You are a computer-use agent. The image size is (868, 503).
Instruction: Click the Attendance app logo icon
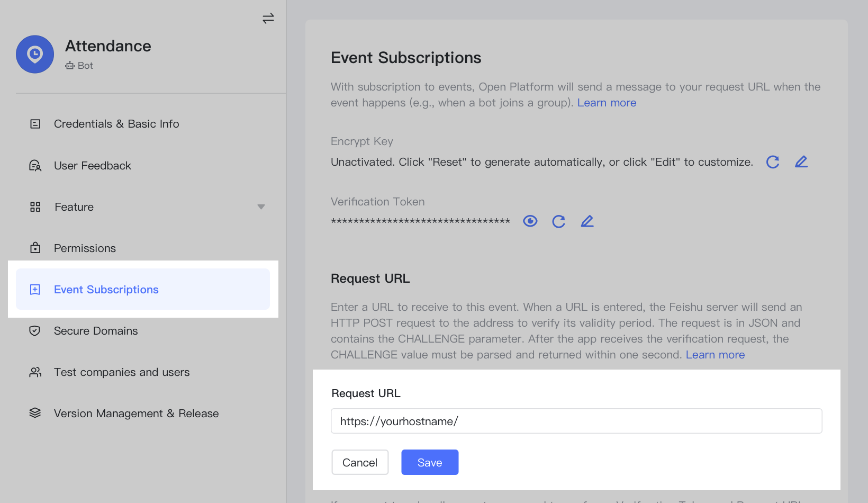pyautogui.click(x=35, y=55)
